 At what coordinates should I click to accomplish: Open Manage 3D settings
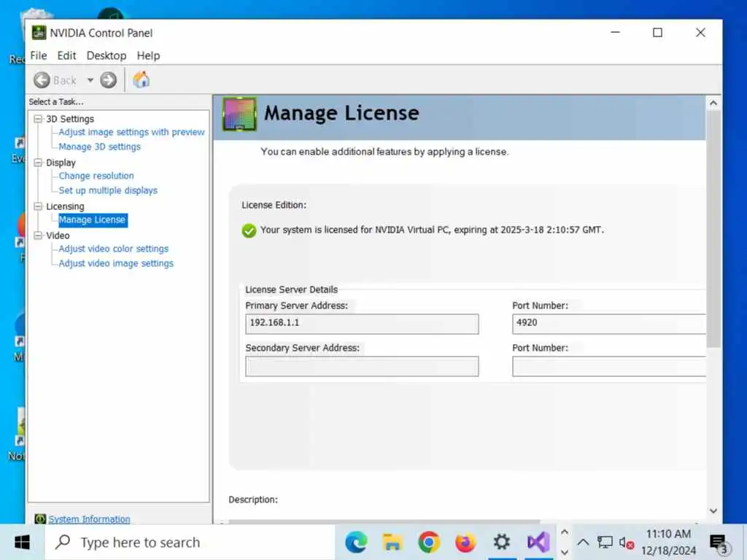99,147
